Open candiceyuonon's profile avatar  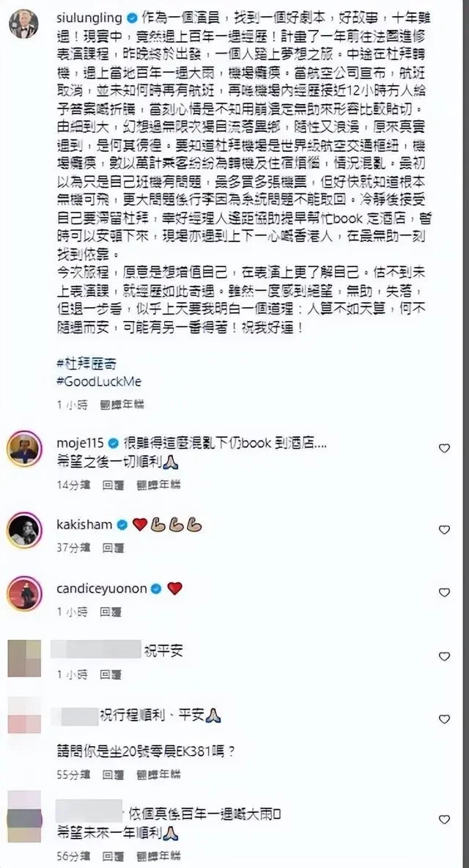coord(24,593)
